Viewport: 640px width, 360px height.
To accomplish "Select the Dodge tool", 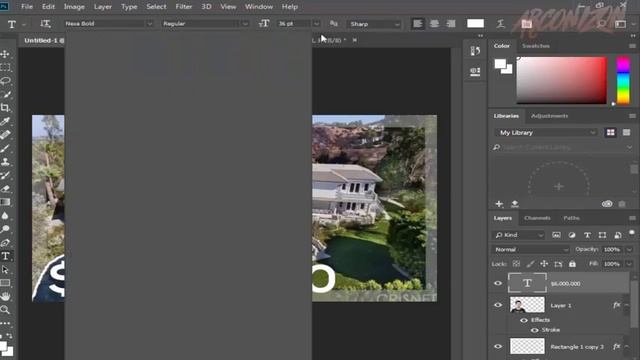I will click(x=5, y=229).
